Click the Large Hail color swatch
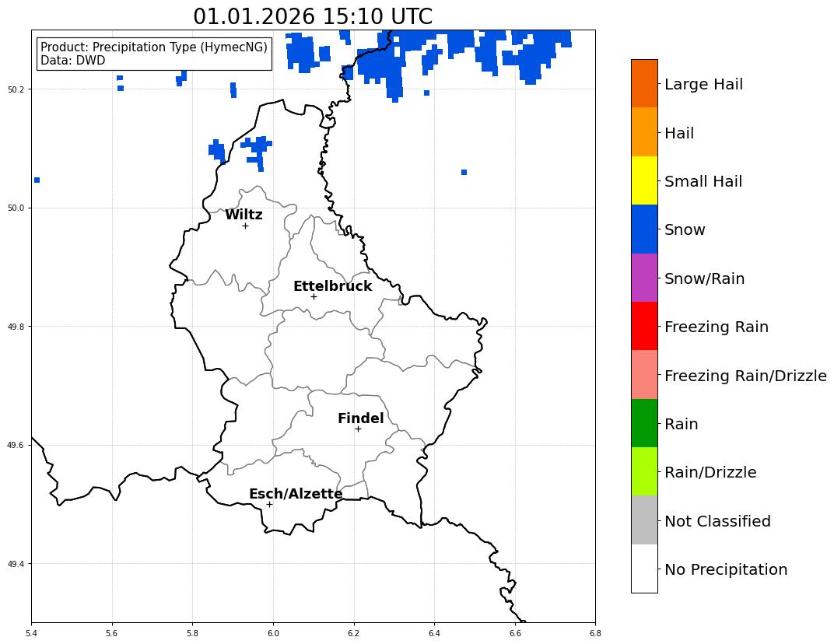This screenshot has height=644, width=834. coord(644,83)
